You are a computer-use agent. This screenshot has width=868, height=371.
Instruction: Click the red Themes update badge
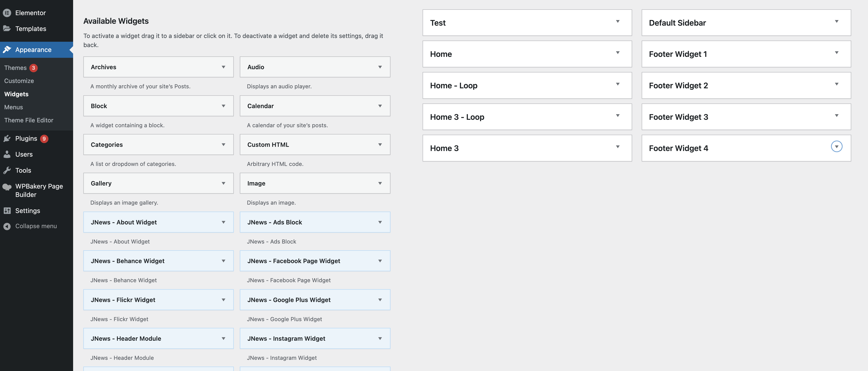[x=33, y=68]
